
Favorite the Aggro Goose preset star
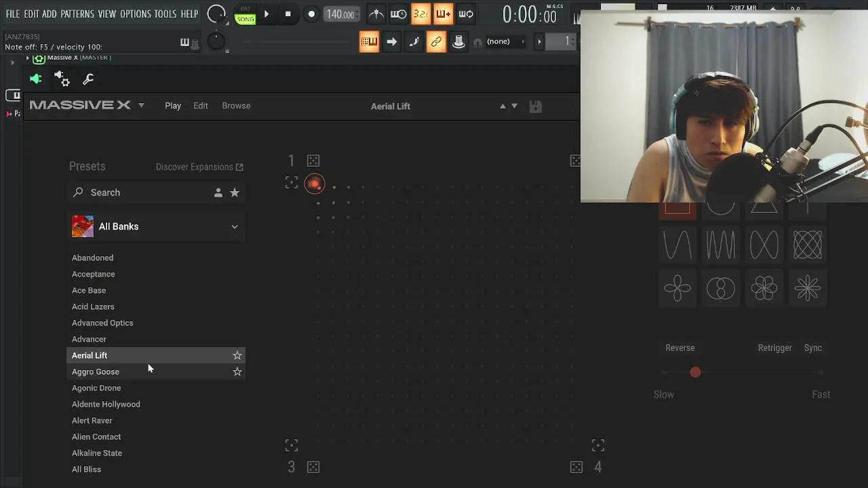point(237,371)
